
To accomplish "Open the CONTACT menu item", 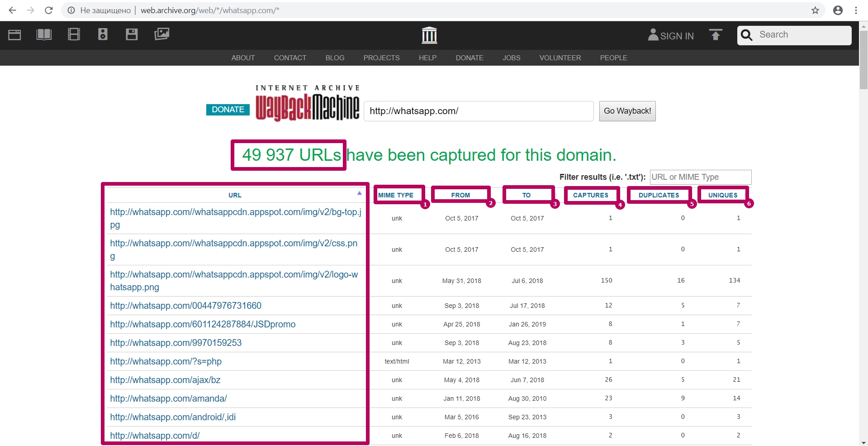I will 290,58.
